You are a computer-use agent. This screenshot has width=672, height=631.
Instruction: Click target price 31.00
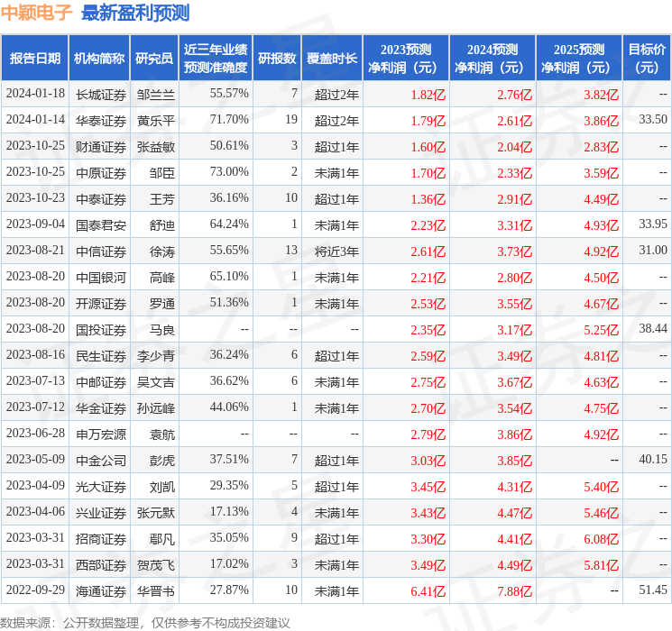tap(653, 251)
